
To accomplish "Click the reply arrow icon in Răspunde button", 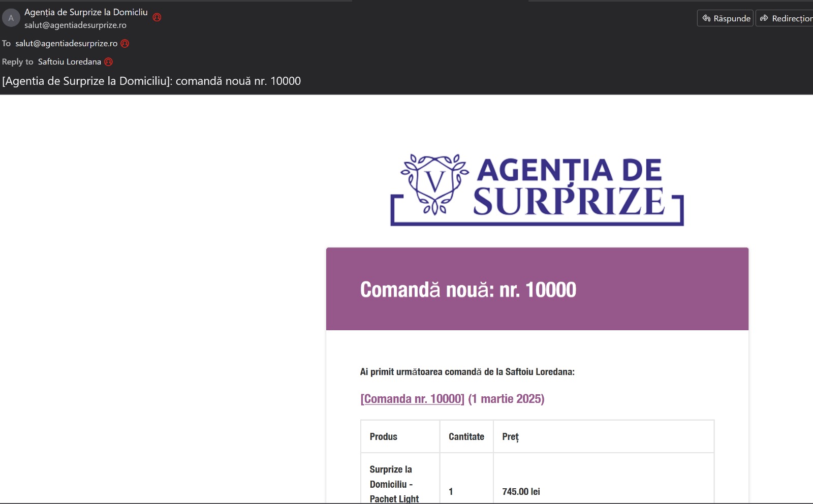I will tap(706, 18).
